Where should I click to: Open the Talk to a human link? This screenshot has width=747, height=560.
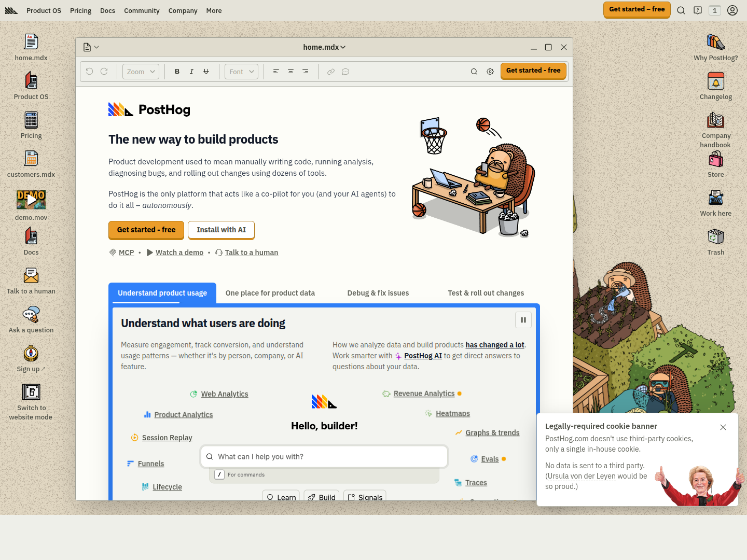[x=252, y=253]
